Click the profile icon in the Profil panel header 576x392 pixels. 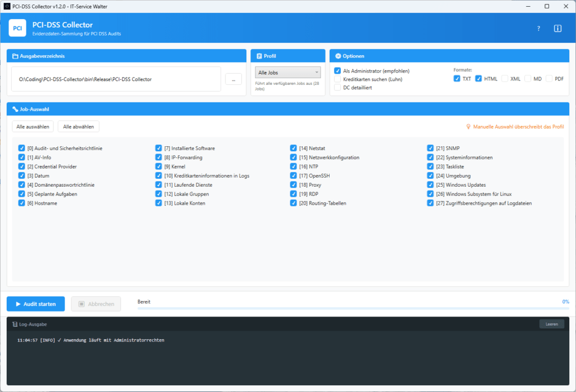coord(258,55)
